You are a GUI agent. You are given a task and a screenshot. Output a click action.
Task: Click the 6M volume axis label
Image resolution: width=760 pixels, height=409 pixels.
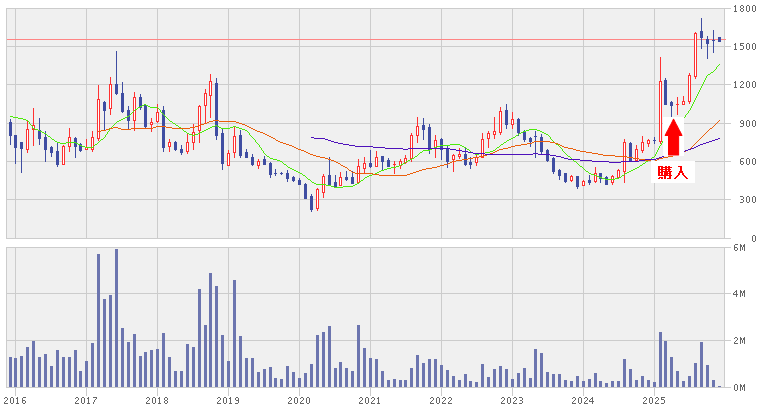point(740,247)
